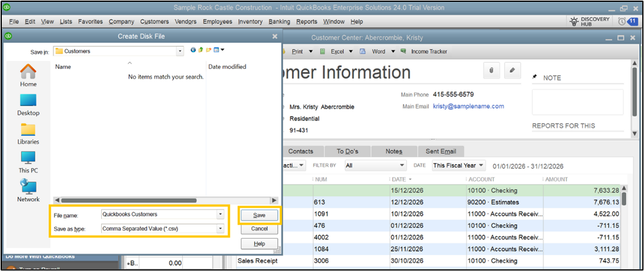Open Desktop location in Create Disk File dialog
The image size is (644, 271).
(x=28, y=105)
